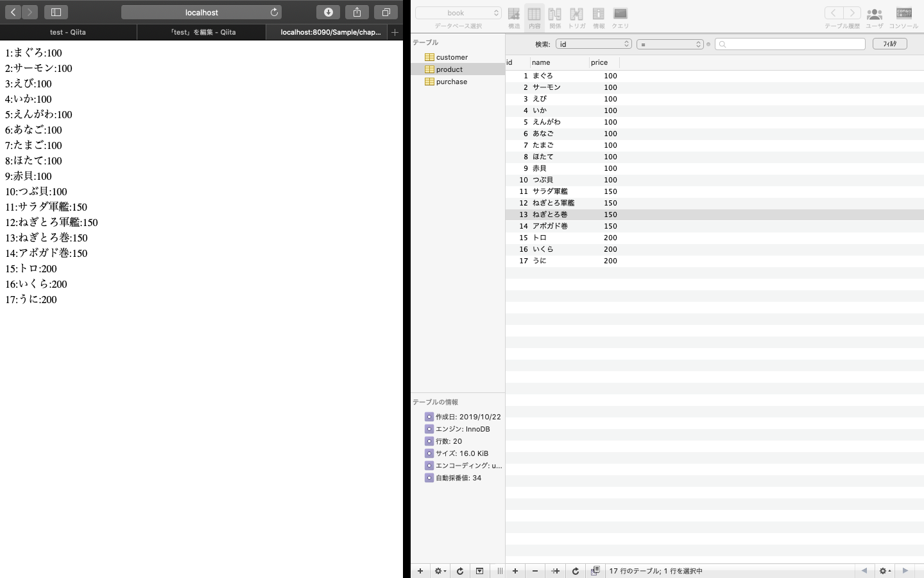Select the いくら table row
The image size is (924, 578).
coord(715,249)
